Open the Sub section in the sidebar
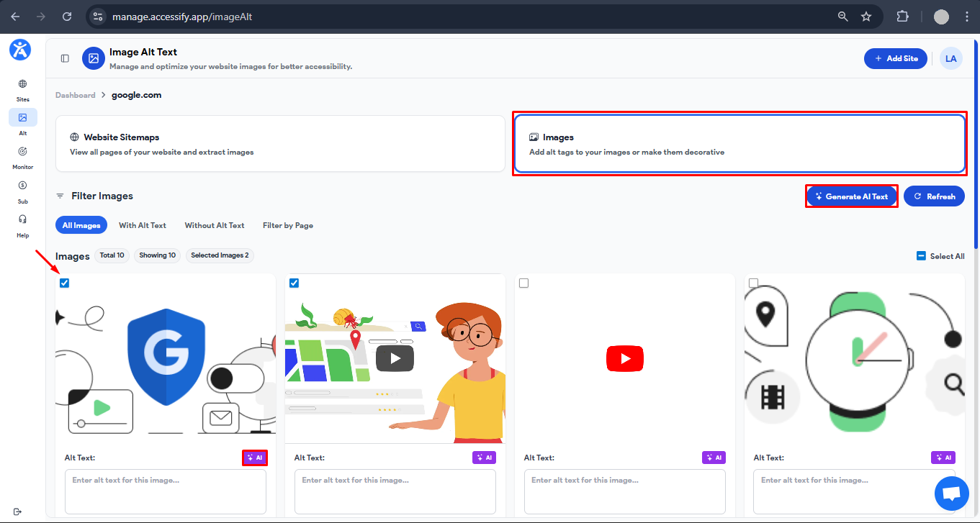This screenshot has width=980, height=523. [22, 189]
